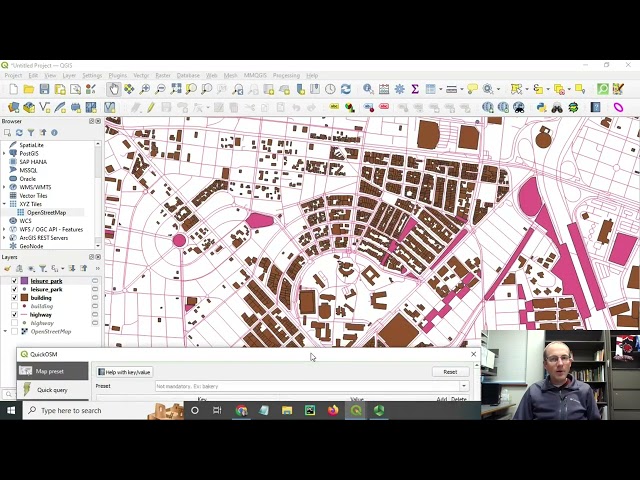Open the Windows Start menu
The width and height of the screenshot is (640, 480).
[x=11, y=411]
